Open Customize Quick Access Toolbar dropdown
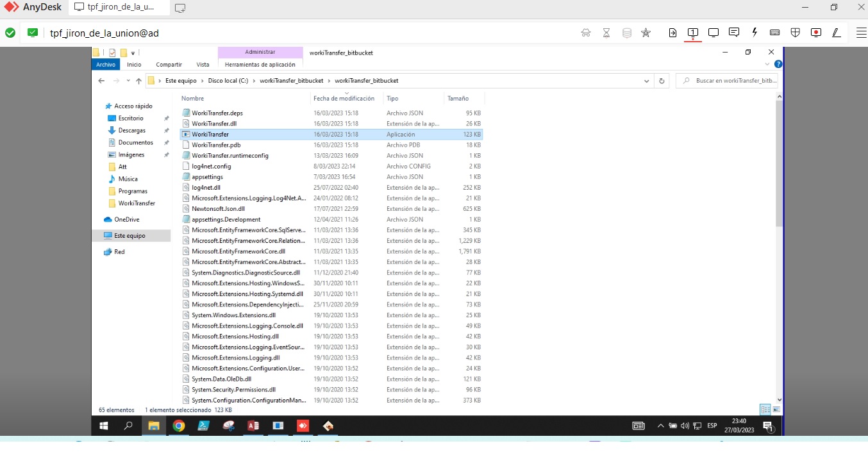The height and width of the screenshot is (473, 868). click(133, 53)
